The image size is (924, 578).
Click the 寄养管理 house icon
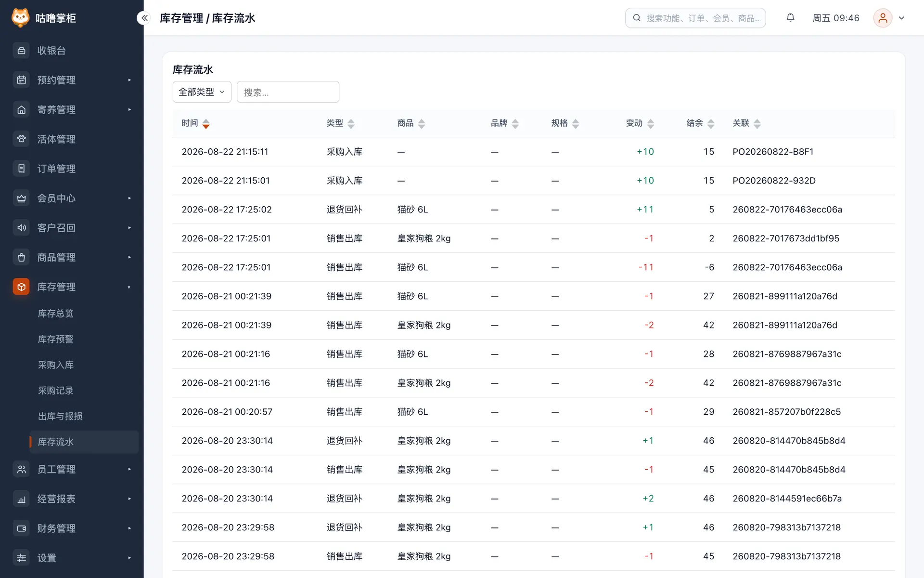pyautogui.click(x=21, y=110)
